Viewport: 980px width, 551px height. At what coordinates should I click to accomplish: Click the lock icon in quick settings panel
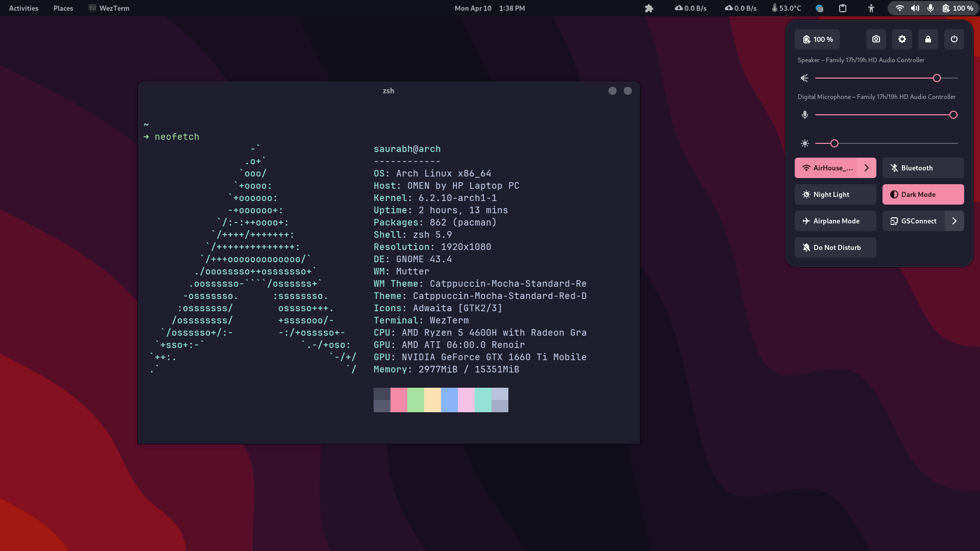pos(927,39)
